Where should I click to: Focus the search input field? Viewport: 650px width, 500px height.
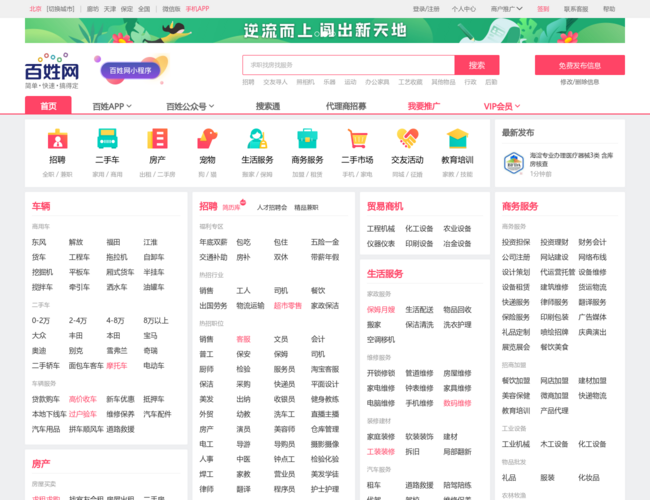349,65
